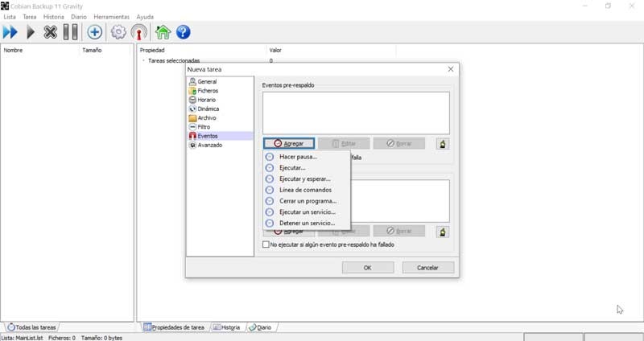This screenshot has width=644, height=341.
Task: Choose Ejecutar un servicio... entry
Action: click(x=307, y=212)
